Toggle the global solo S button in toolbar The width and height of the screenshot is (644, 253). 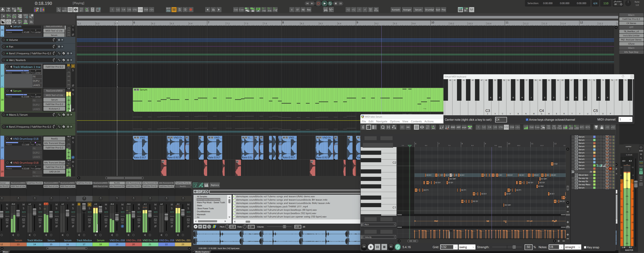[x=180, y=10]
